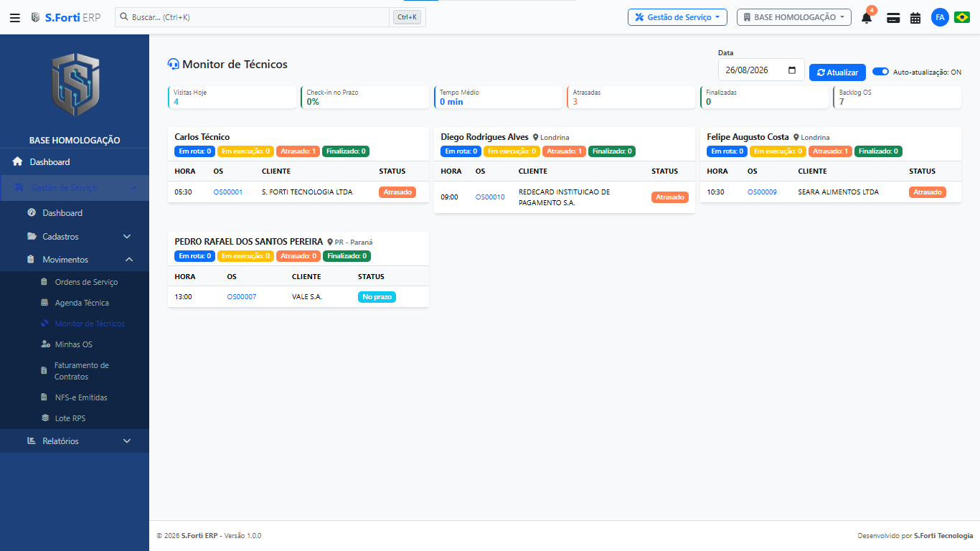Open the BASE HOMOLOGAÇÃO dropdown
Image resolution: width=980 pixels, height=551 pixels.
tap(794, 17)
